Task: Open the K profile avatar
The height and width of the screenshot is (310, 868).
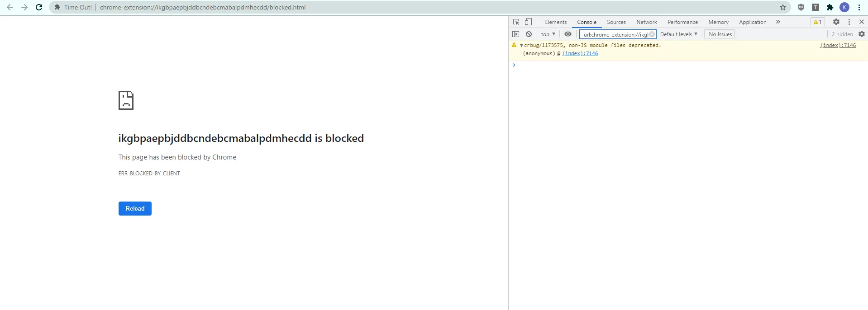Action: [x=844, y=7]
